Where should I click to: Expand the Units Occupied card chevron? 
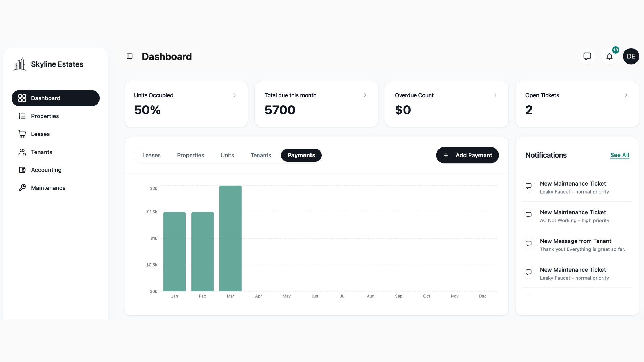point(235,95)
